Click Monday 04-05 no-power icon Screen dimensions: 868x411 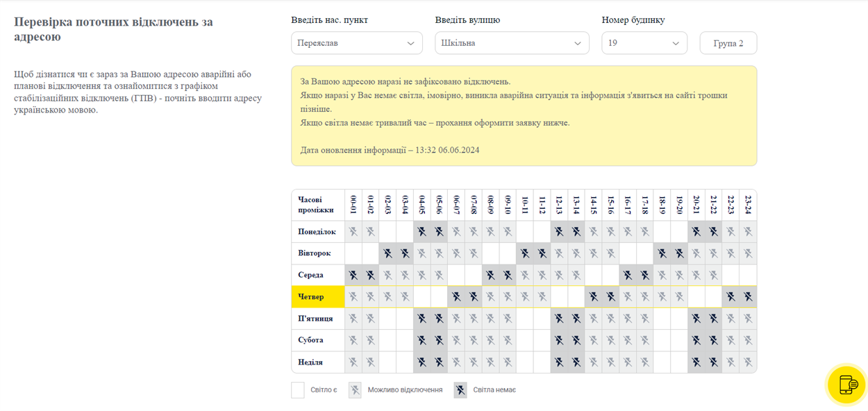pyautogui.click(x=422, y=232)
